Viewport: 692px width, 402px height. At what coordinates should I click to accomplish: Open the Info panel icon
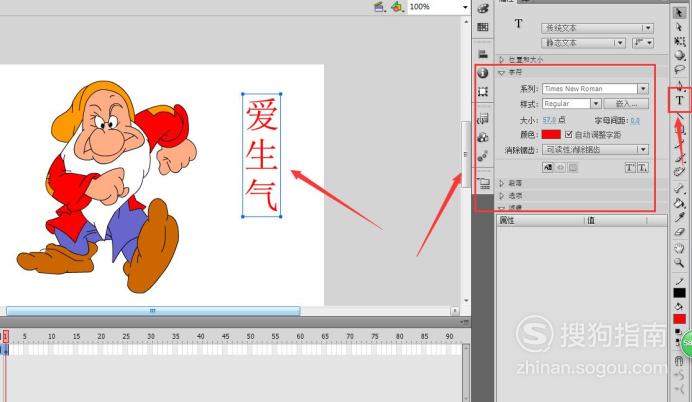point(483,73)
